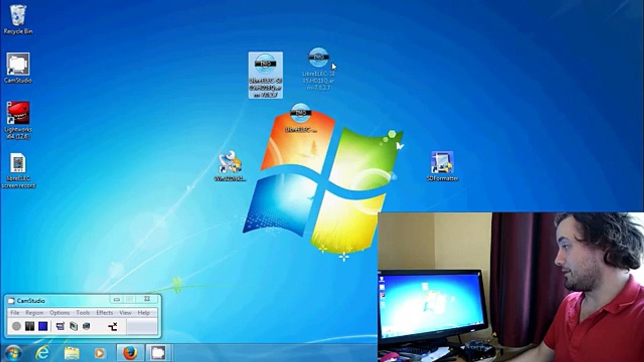Click the blue Stop button in CamStudio
Image resolution: width=644 pixels, height=362 pixels.
[x=43, y=326]
